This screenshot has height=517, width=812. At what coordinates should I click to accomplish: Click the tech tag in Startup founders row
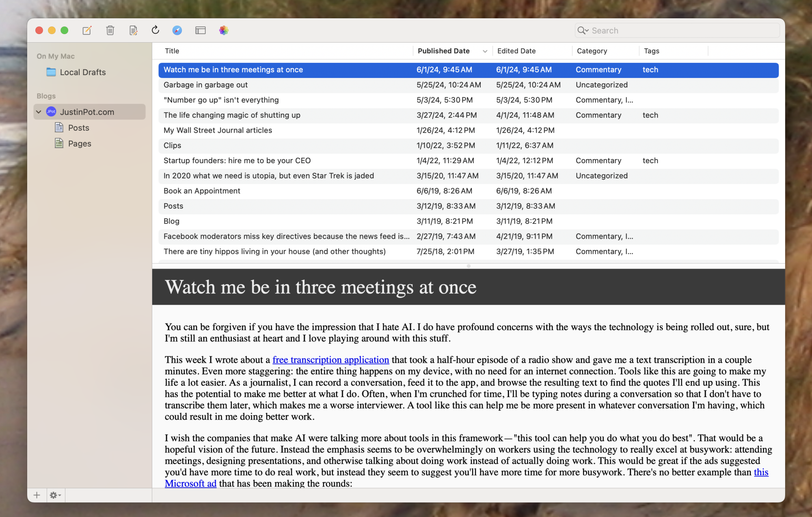(x=650, y=161)
